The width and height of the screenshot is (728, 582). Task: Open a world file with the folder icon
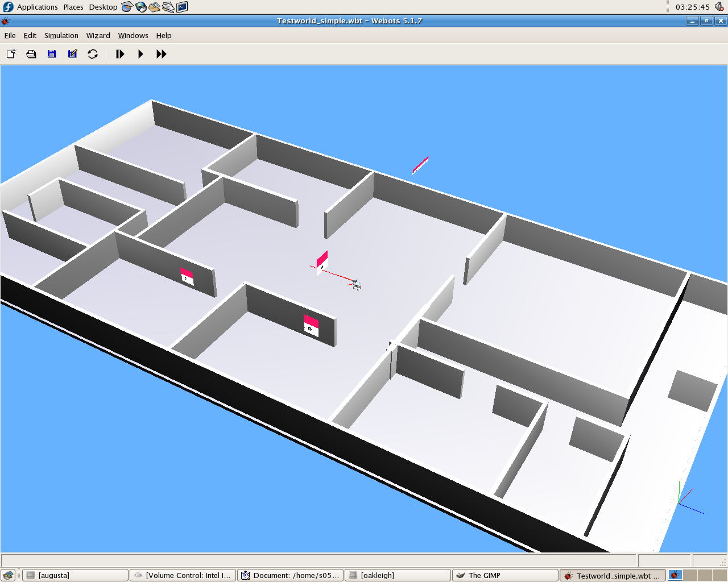31,54
